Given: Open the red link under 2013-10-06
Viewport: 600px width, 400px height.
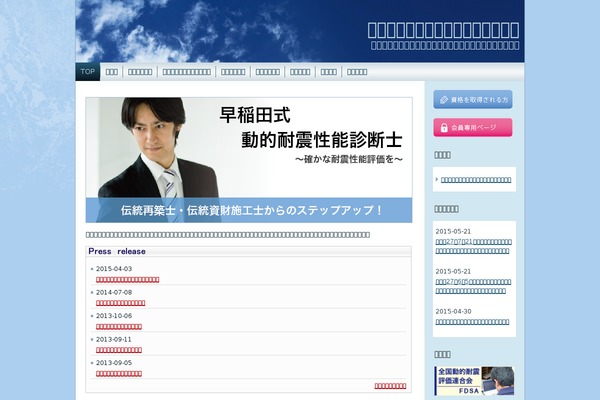Looking at the screenshot, I should point(119,327).
